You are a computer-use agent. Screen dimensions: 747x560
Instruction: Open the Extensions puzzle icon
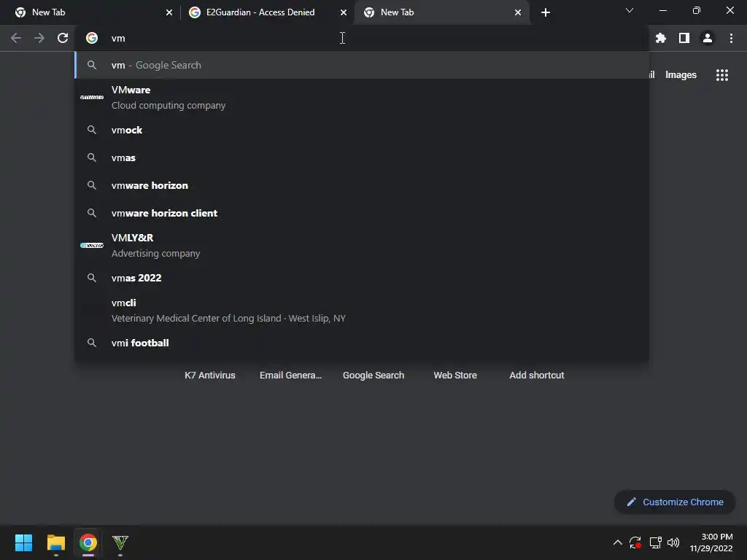[660, 38]
